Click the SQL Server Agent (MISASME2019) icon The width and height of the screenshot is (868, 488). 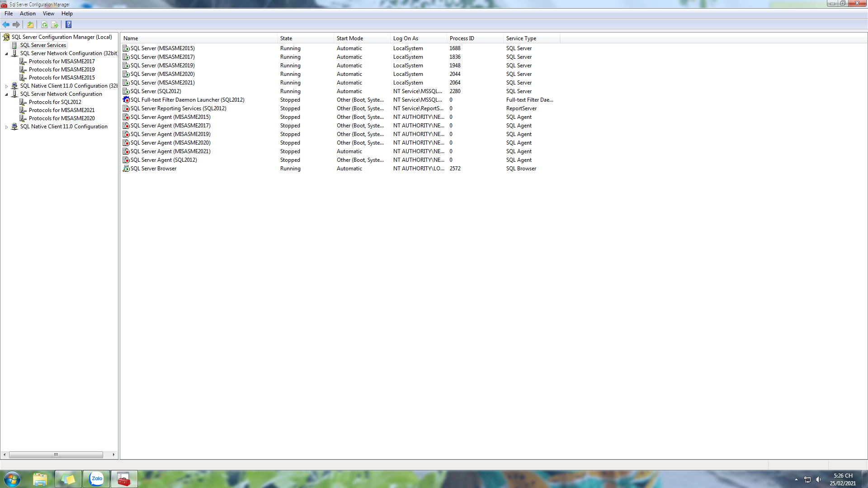[x=126, y=134]
